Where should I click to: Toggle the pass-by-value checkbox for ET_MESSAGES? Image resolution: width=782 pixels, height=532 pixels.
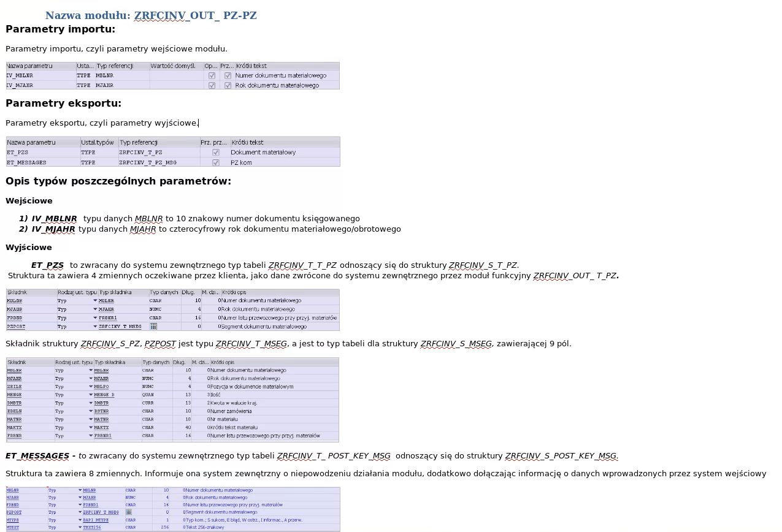[x=216, y=162]
